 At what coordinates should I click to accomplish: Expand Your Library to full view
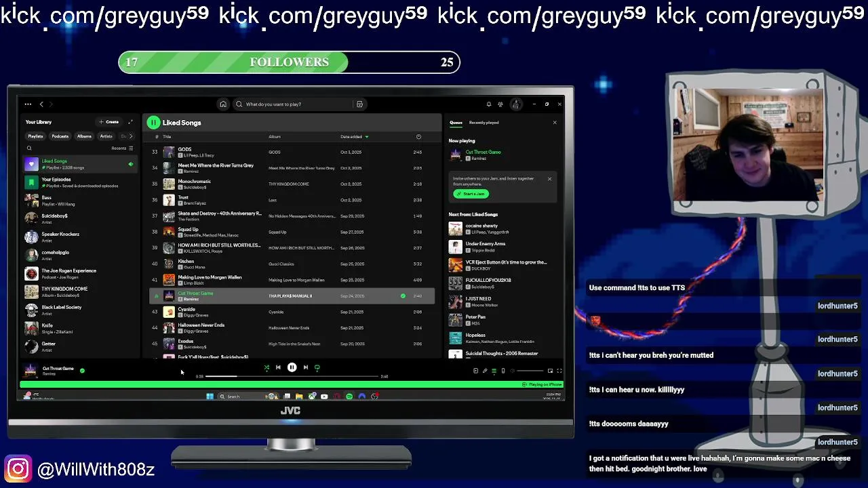[x=130, y=122]
